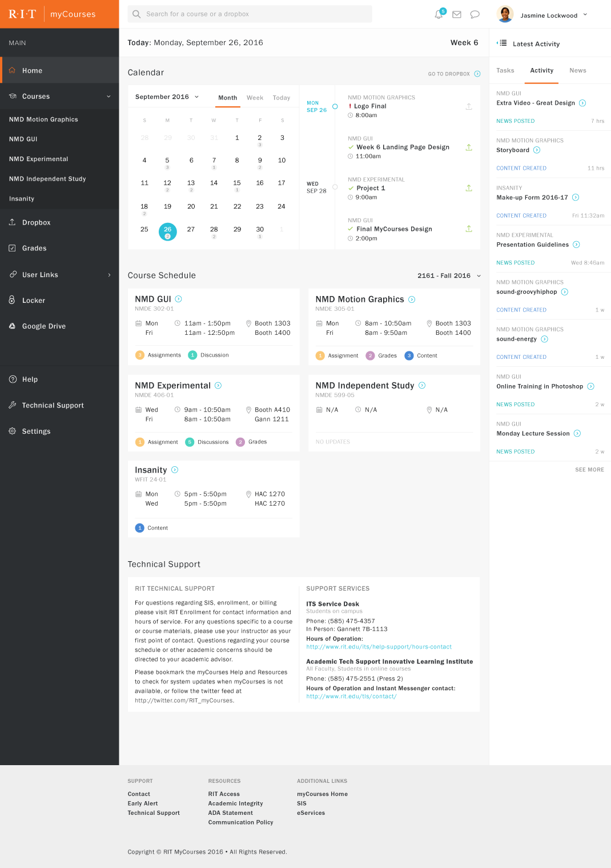
Task: Click the Locker padlock icon
Action: [x=12, y=300]
